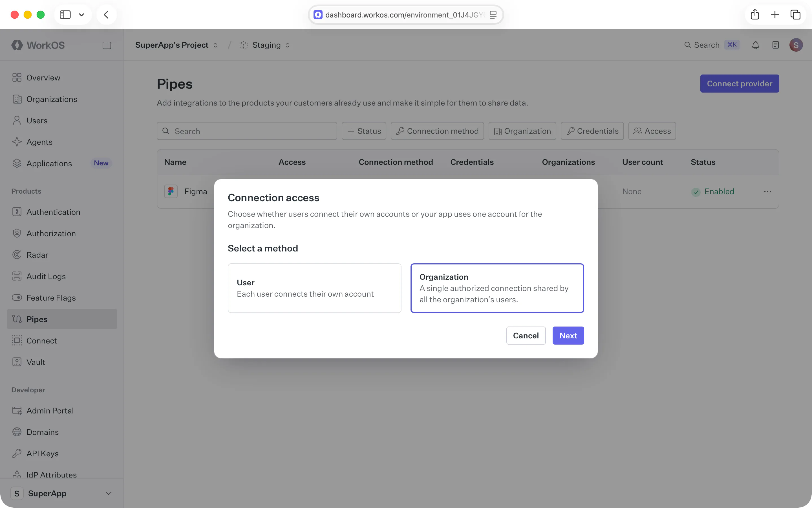Image resolution: width=812 pixels, height=508 pixels.
Task: Open Vault in sidebar
Action: point(62,362)
